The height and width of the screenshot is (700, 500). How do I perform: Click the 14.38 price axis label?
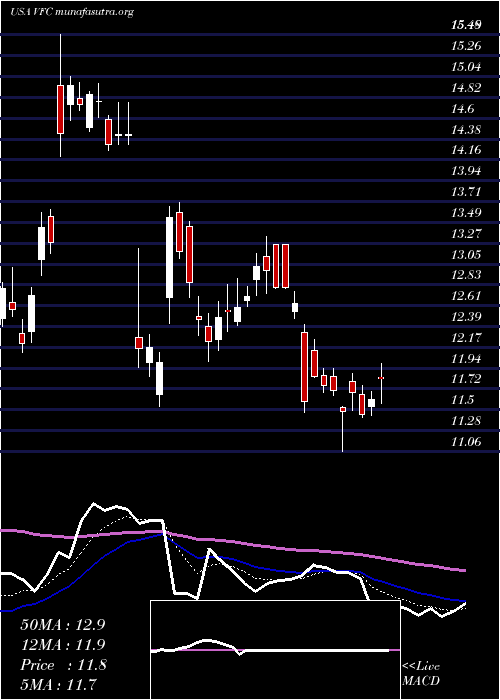coord(466,129)
